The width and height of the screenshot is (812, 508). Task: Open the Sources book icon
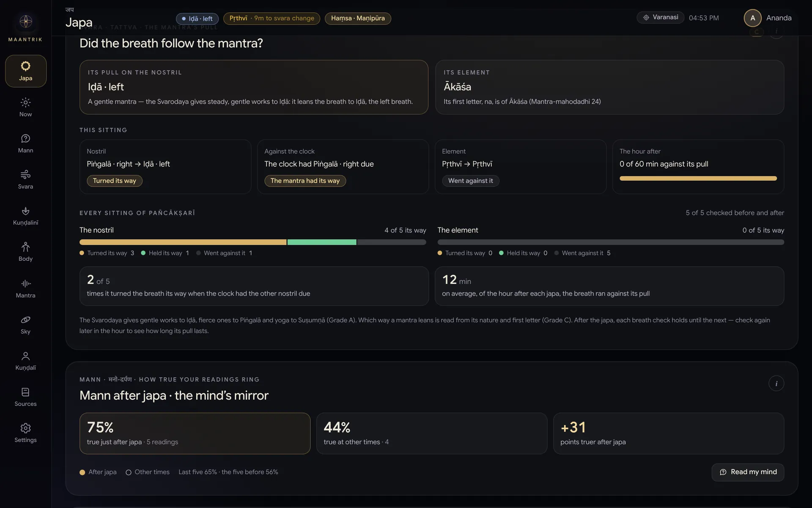point(25,392)
